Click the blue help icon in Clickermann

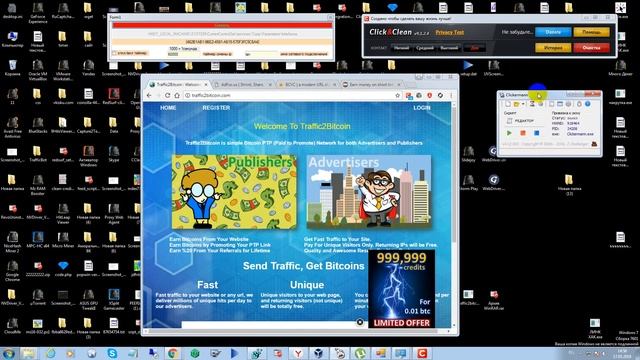(x=588, y=104)
